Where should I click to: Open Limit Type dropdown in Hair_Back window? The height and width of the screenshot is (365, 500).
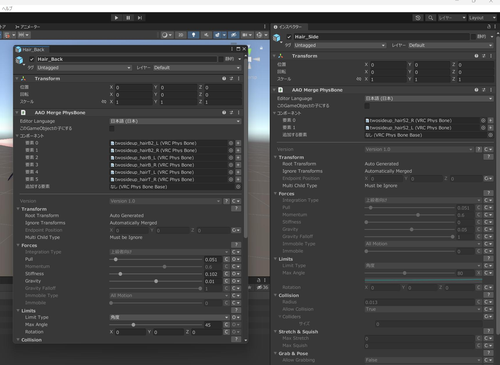(169, 317)
